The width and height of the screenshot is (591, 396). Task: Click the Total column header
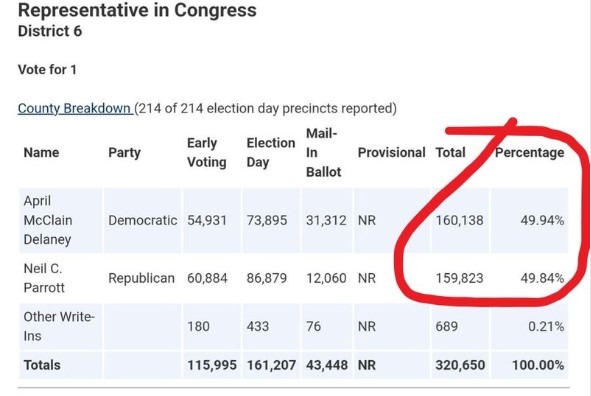[x=450, y=153]
